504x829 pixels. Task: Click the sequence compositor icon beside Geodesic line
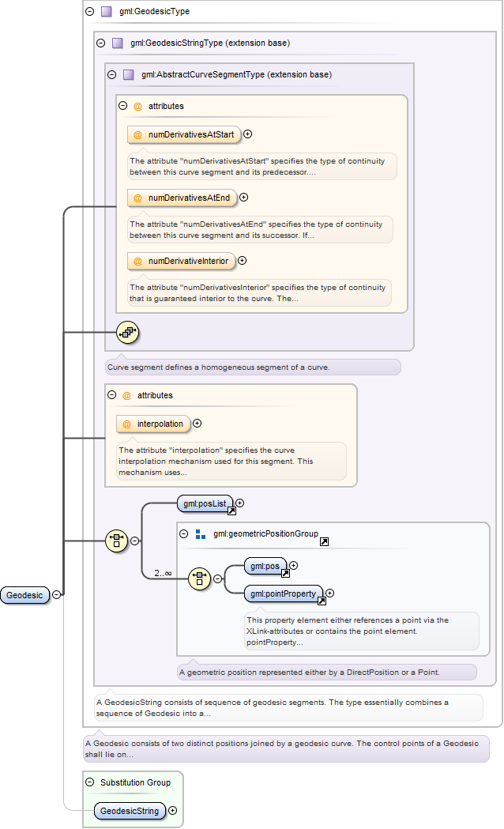(116, 541)
